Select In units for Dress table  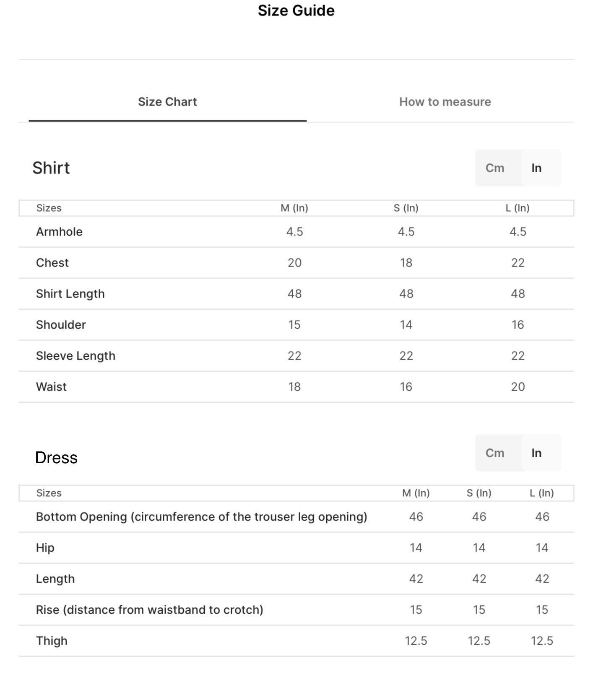pos(536,453)
